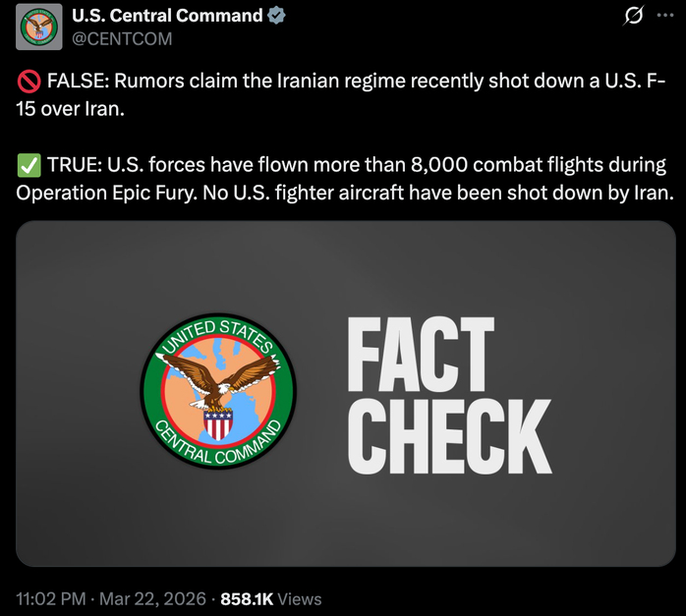Open the Grok slashed-circle icon
The image size is (686, 616).
click(x=634, y=17)
